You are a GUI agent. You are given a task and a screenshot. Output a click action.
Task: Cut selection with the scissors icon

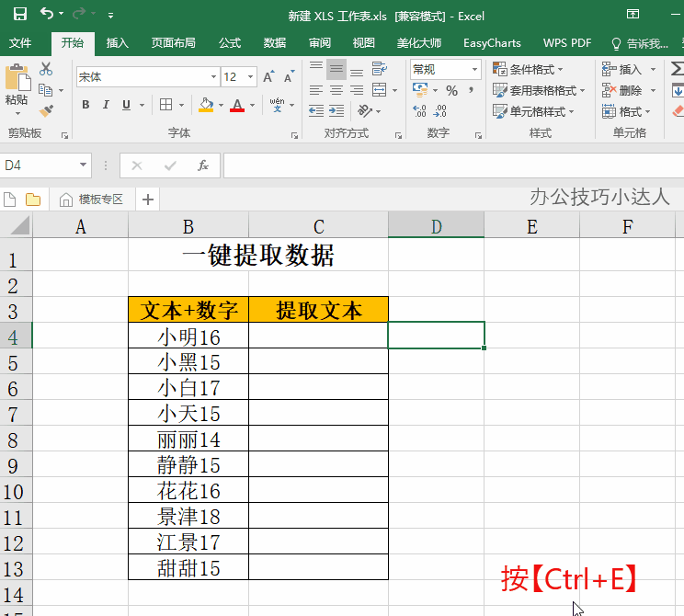click(x=46, y=68)
